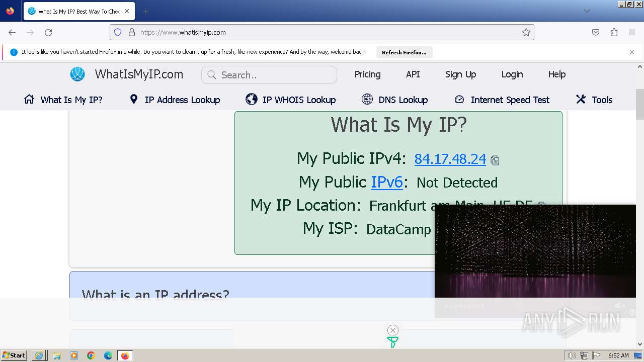Click the IPv4 address 84.17.48.24 link

[450, 159]
